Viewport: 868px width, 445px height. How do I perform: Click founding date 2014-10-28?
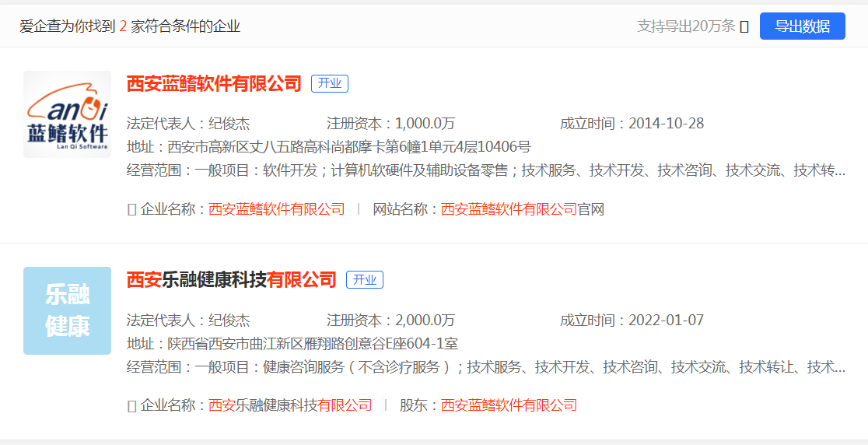coord(666,124)
